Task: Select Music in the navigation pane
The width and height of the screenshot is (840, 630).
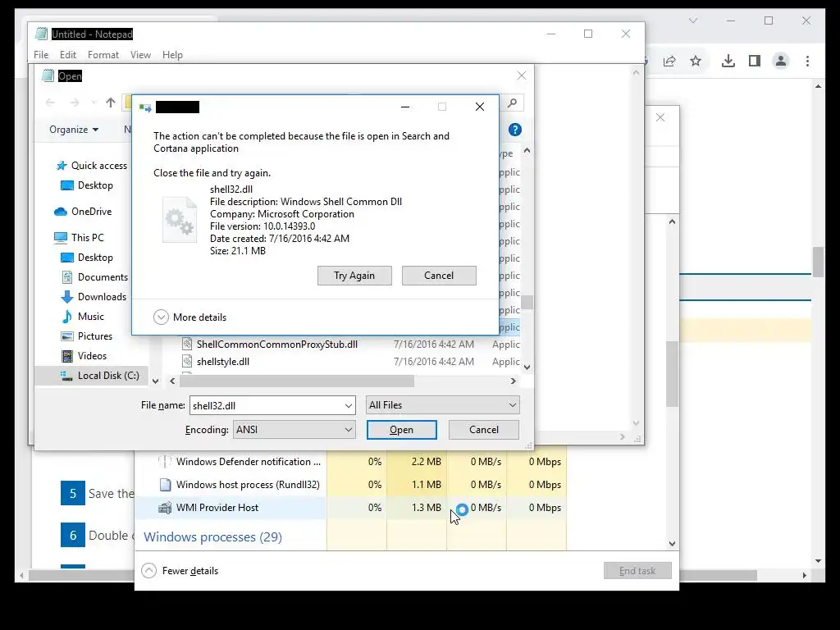Action: (83, 317)
